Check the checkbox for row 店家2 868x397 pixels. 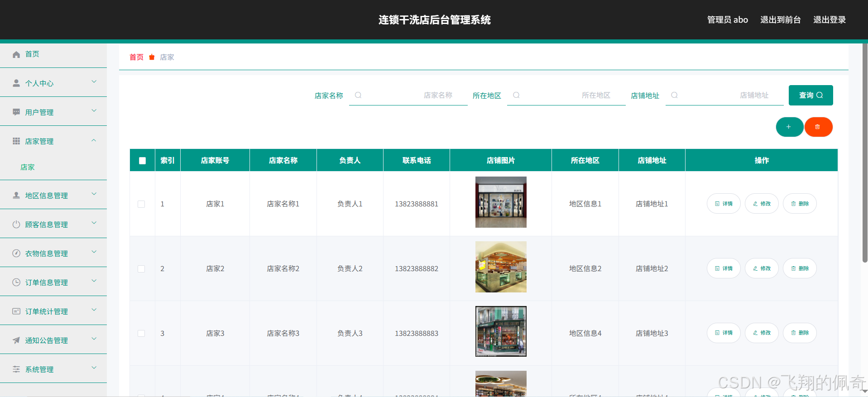pyautogui.click(x=141, y=269)
